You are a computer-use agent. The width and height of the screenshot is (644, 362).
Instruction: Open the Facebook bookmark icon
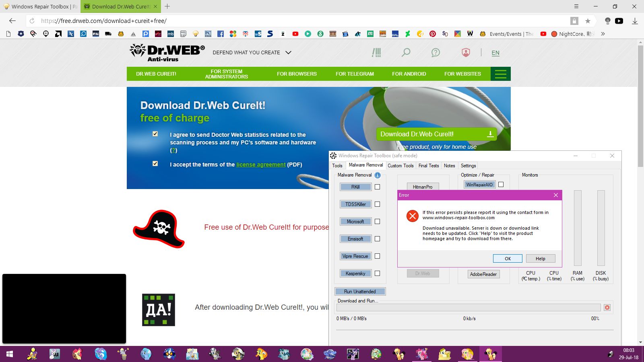[221, 34]
